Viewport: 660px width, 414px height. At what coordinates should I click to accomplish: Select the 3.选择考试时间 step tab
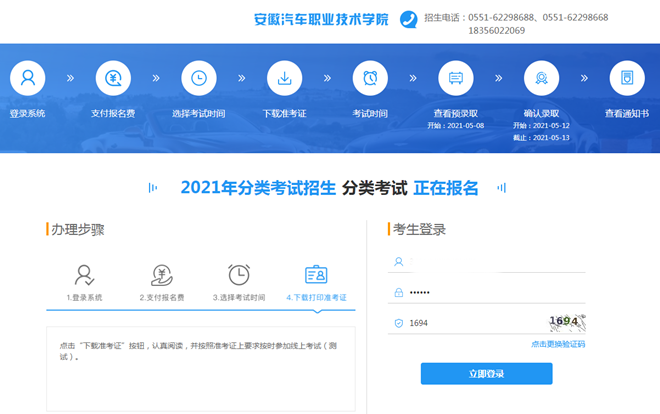point(239,282)
